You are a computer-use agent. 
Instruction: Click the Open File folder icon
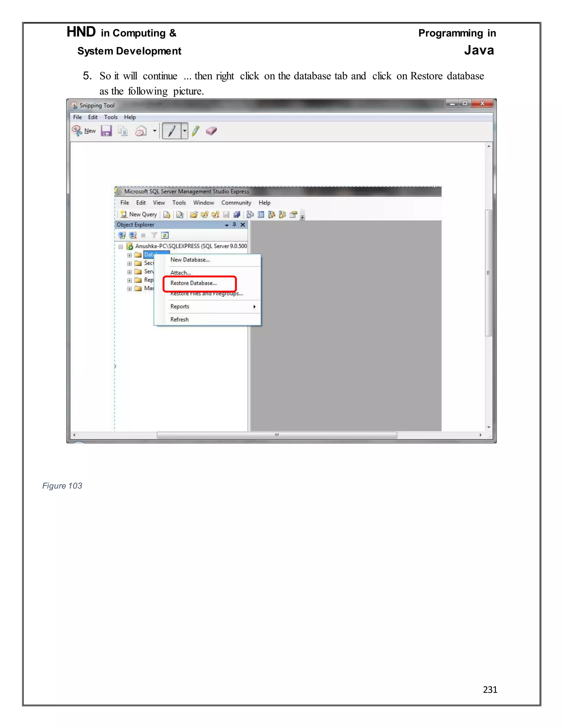point(194,215)
